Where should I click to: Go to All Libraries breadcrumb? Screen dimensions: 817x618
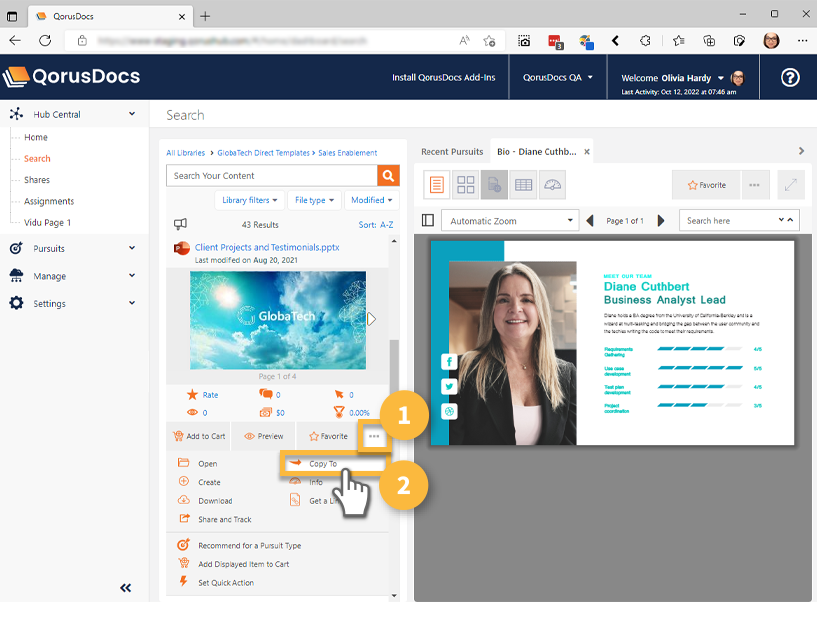pyautogui.click(x=185, y=153)
